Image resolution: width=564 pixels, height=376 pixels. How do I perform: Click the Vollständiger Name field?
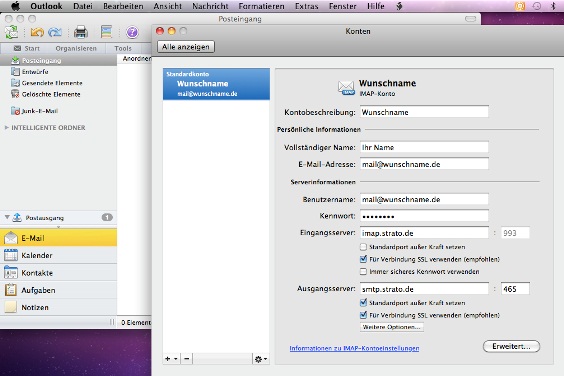coord(424,147)
